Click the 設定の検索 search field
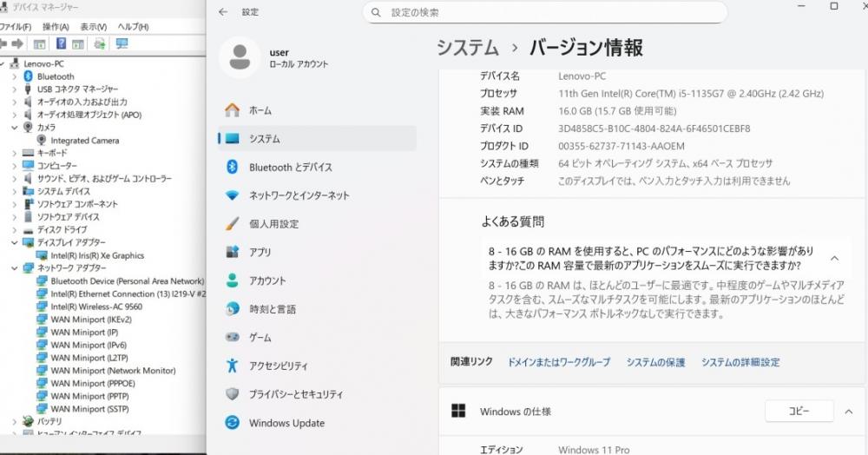 545,12
